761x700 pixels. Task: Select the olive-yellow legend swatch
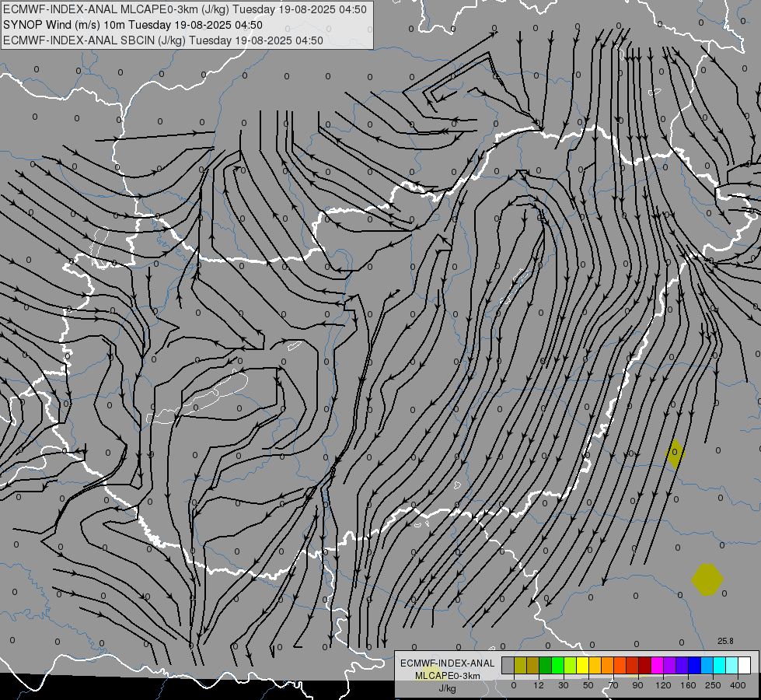click(520, 665)
